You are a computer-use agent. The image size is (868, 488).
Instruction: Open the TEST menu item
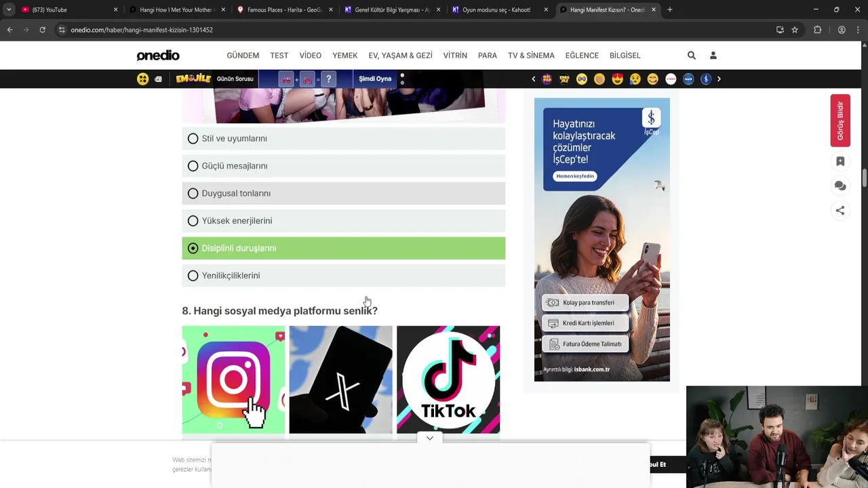tap(279, 56)
